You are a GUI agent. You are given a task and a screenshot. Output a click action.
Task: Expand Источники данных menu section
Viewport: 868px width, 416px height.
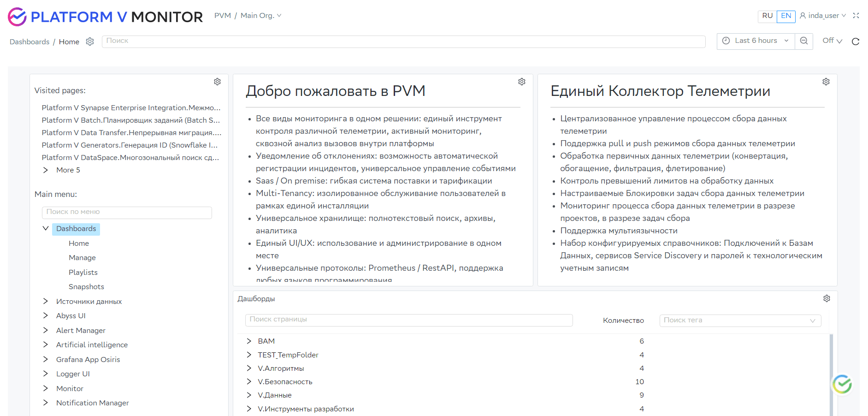tap(46, 301)
